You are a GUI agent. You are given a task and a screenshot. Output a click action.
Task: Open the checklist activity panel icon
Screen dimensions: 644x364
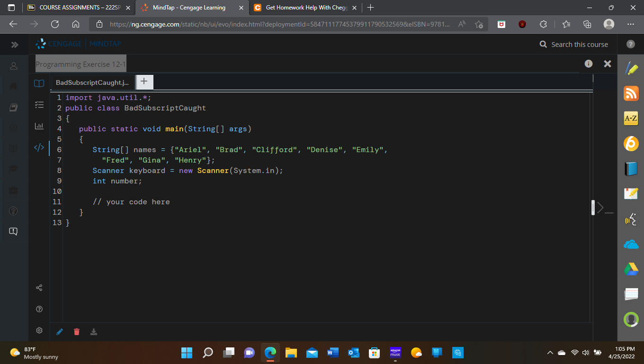39,105
